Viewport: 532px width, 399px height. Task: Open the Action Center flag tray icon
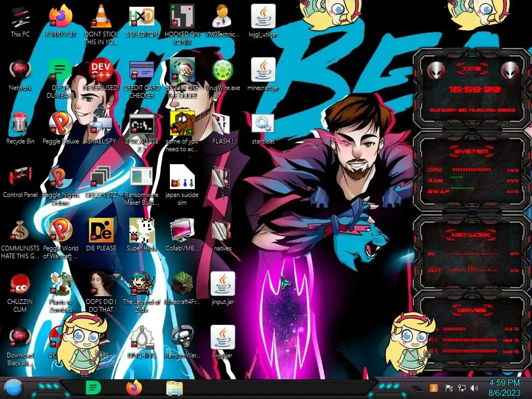click(x=449, y=388)
